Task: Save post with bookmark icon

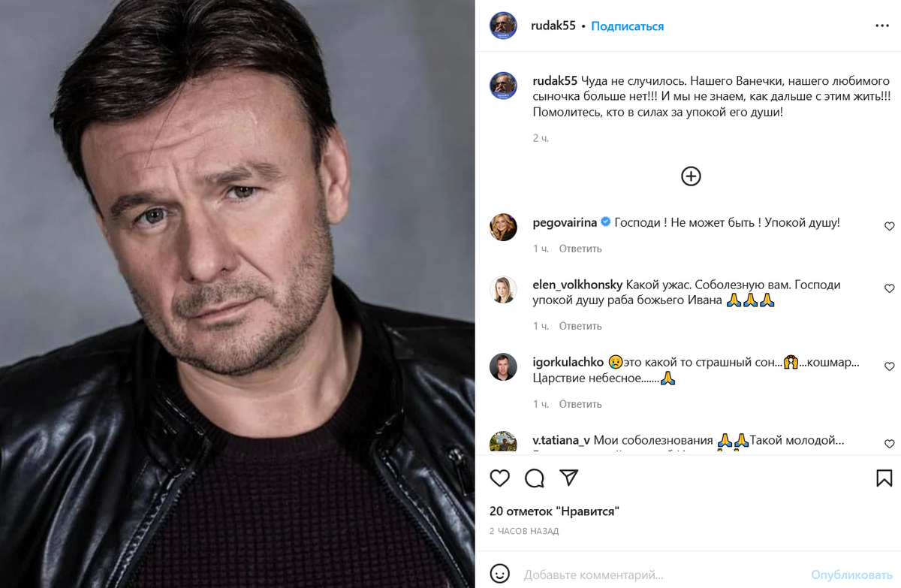Action: (884, 478)
